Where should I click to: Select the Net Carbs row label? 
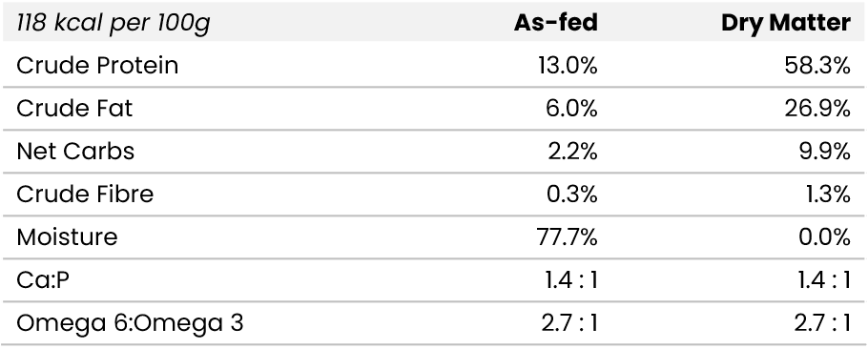click(75, 151)
